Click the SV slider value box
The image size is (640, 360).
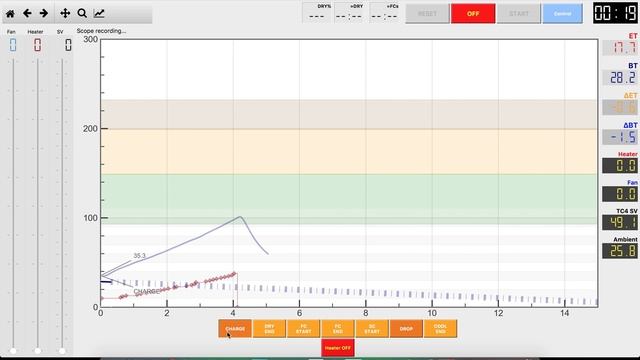(68, 44)
